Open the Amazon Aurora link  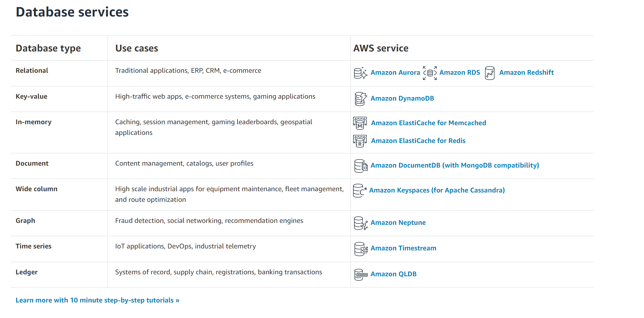[x=395, y=72]
